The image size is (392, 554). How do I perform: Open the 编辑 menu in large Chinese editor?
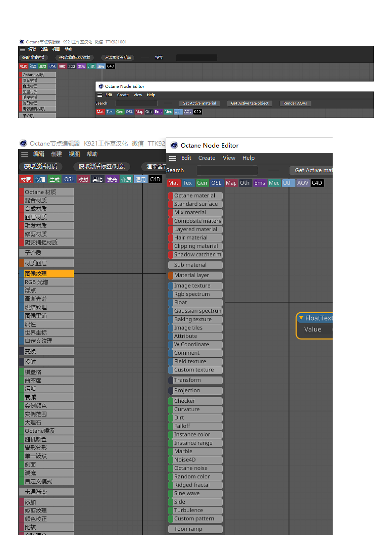(39, 154)
